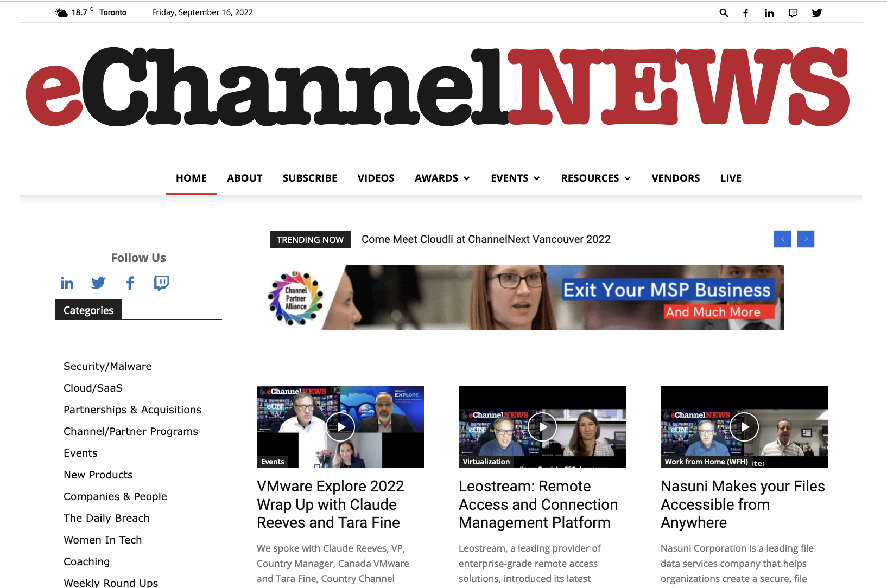Viewport: 887px width, 588px height.
Task: Open Facebook icon in the top bar
Action: pos(746,13)
